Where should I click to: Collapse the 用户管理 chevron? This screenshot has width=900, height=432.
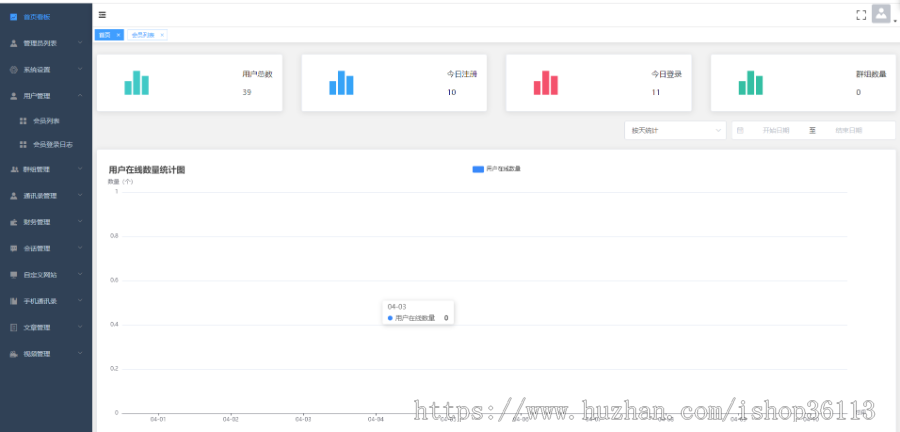(80, 95)
